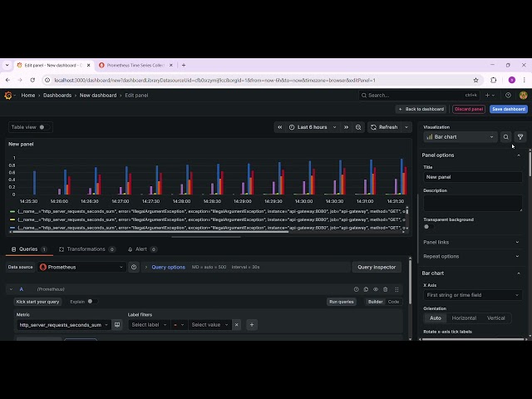
Task: Go to Dashboards breadcrumb
Action: point(57,96)
